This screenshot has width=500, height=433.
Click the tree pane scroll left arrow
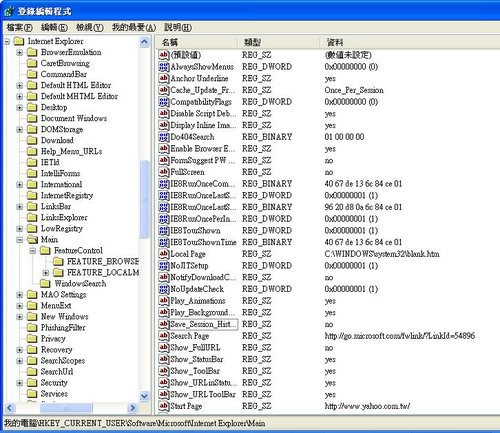tap(9, 408)
